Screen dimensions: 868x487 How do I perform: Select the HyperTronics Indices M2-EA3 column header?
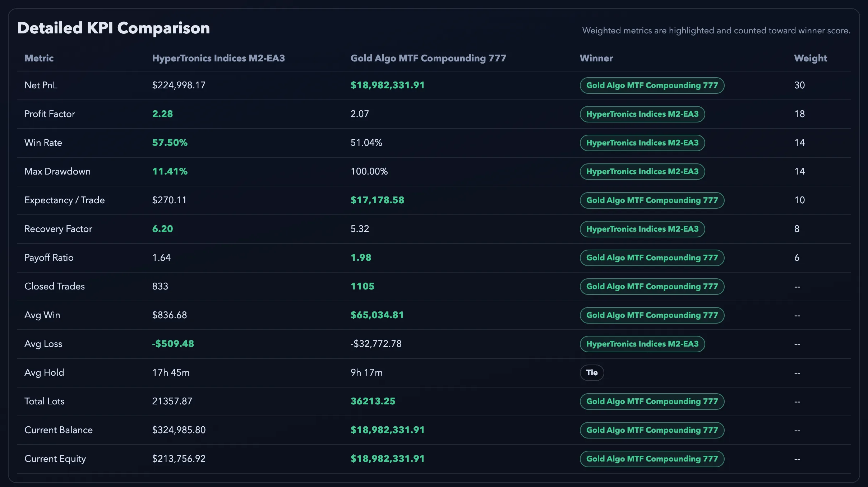click(218, 58)
